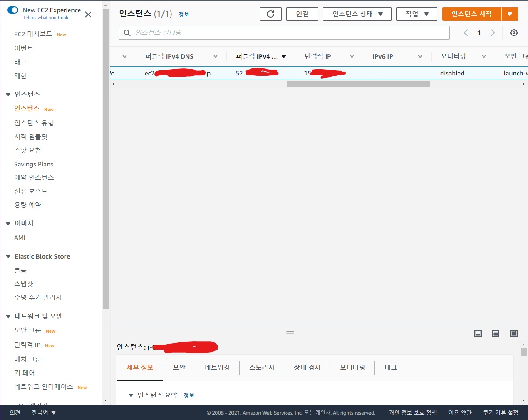
Task: Click the 인스턴스 시작 launch button
Action: (x=472, y=14)
